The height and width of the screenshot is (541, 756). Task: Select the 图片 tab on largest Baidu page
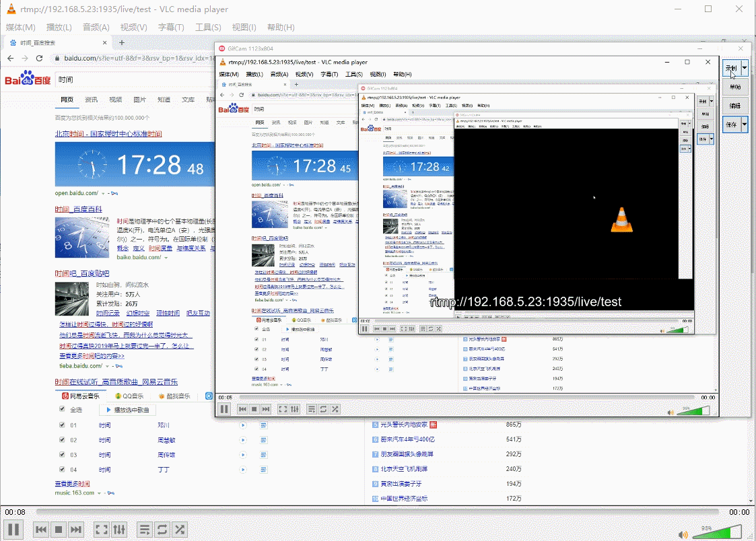click(140, 100)
